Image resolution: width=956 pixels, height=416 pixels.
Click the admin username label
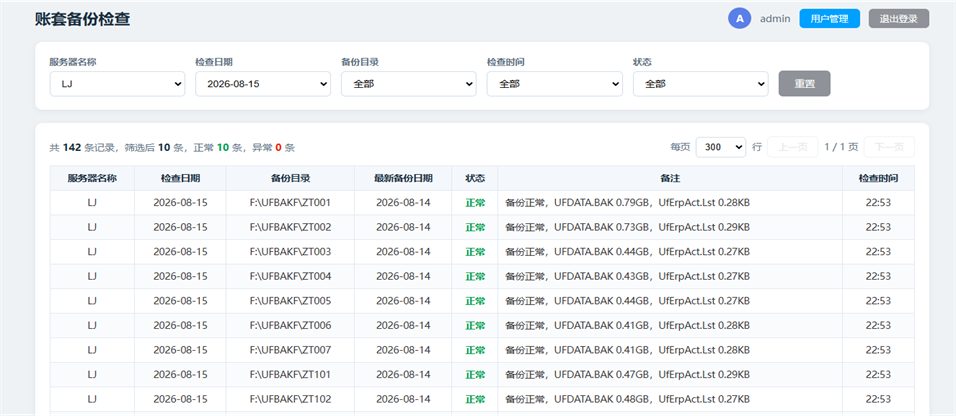(x=775, y=19)
